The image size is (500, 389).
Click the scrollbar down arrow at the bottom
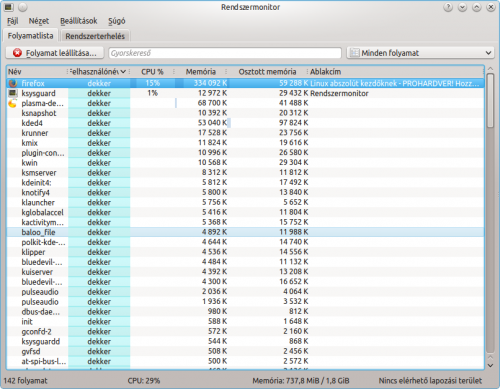pyautogui.click(x=490, y=365)
